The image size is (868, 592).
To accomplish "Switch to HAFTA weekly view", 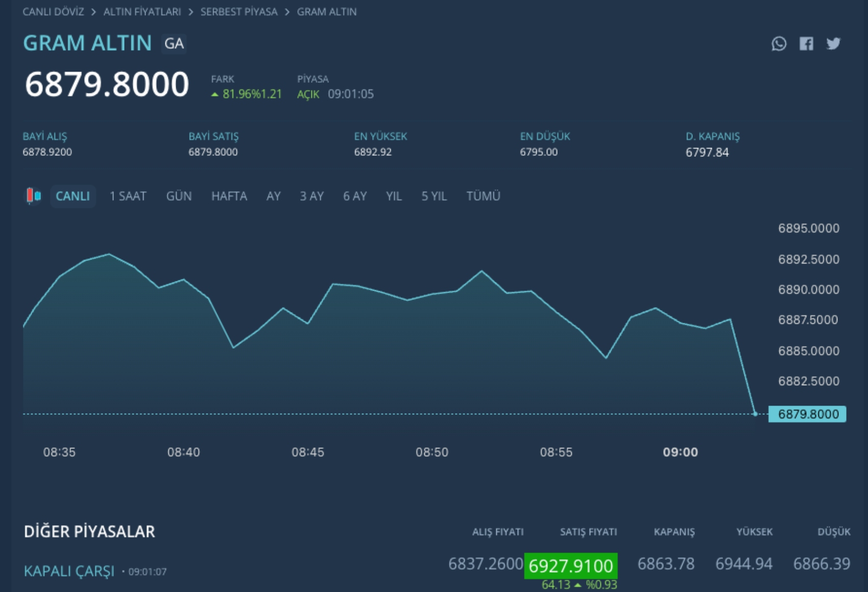I will pos(229,196).
